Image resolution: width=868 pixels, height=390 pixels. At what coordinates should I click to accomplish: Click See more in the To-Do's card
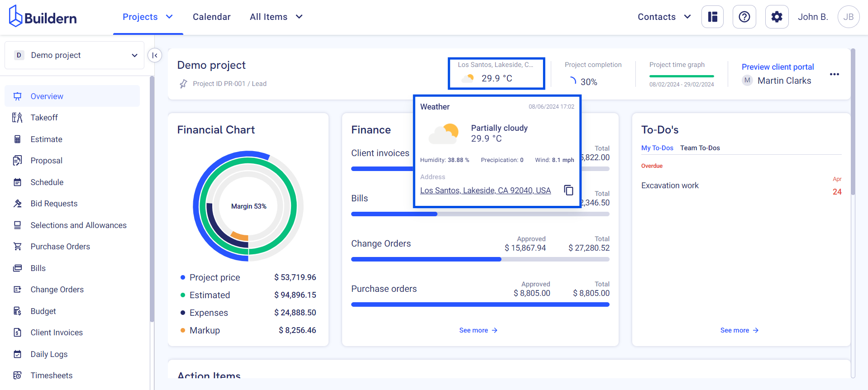pos(739,330)
